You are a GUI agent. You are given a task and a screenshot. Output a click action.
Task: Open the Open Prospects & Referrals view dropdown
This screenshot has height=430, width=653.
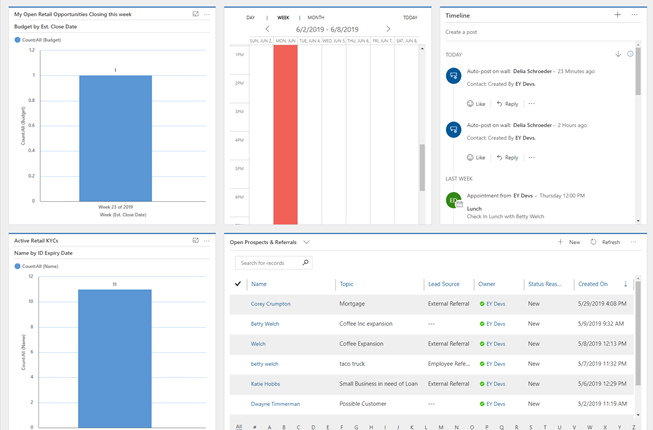[307, 242]
